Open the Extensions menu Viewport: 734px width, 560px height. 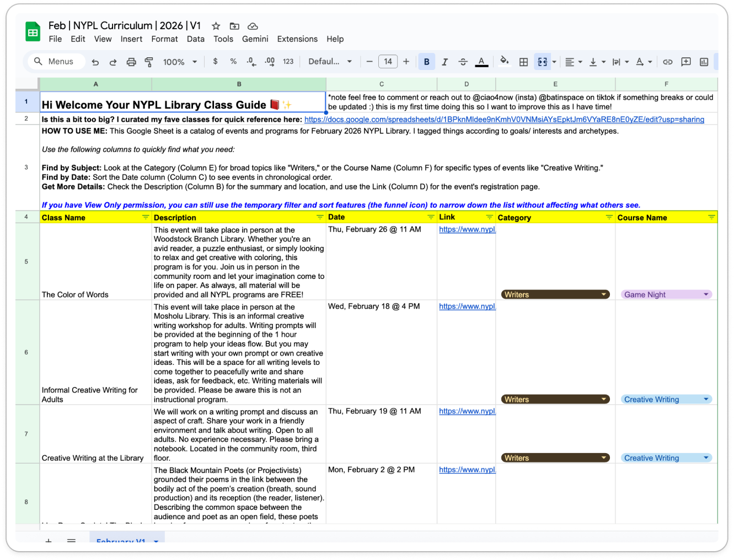[x=297, y=39]
